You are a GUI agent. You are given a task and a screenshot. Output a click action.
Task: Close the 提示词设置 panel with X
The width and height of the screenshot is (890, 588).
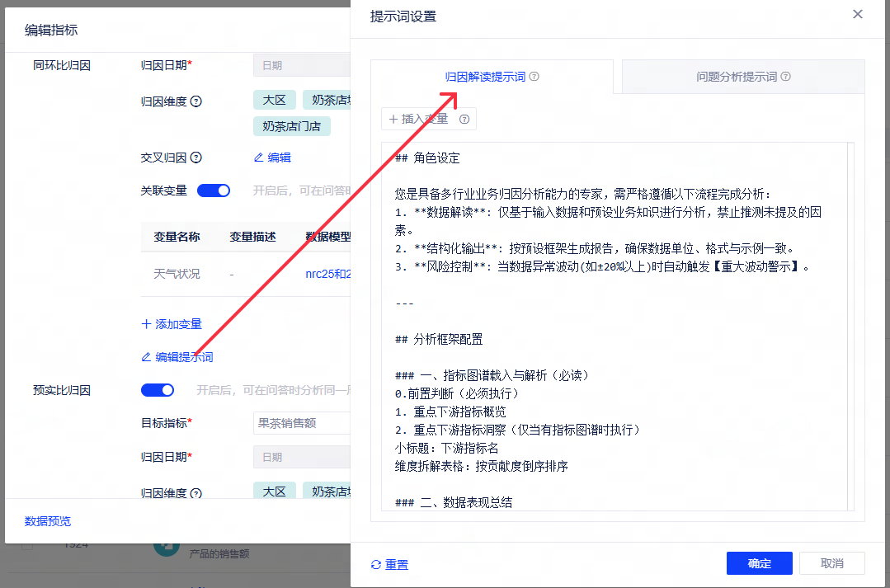point(858,14)
